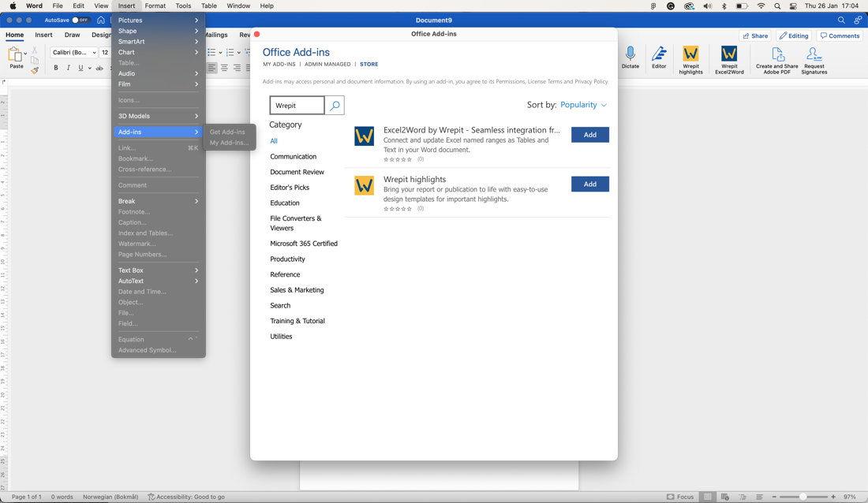The height and width of the screenshot is (503, 868).
Task: Click the Comments button
Action: [x=840, y=35]
